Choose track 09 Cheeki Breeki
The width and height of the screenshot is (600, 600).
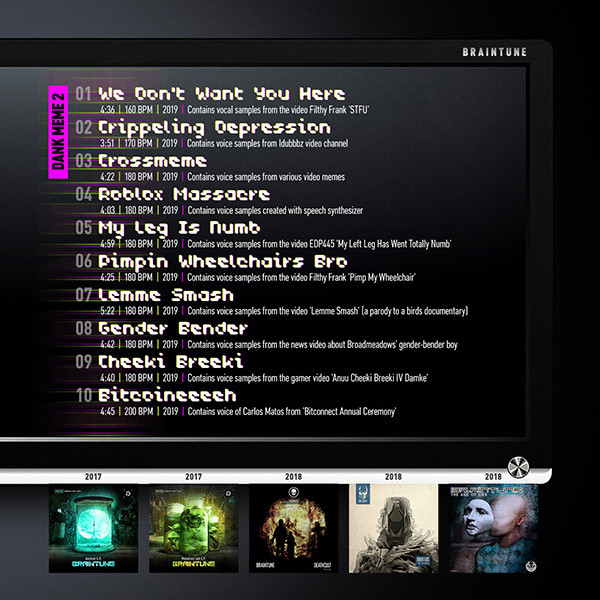(x=171, y=361)
